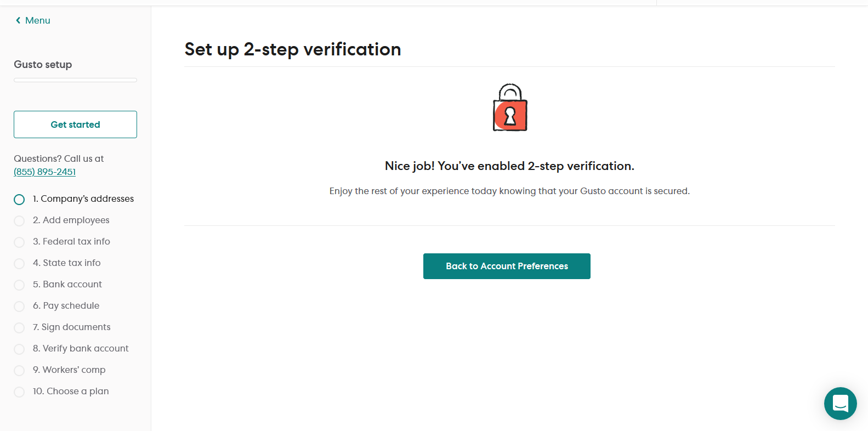Viewport: 868px width, 431px height.
Task: Click Back to Account Preferences button
Action: click(507, 266)
